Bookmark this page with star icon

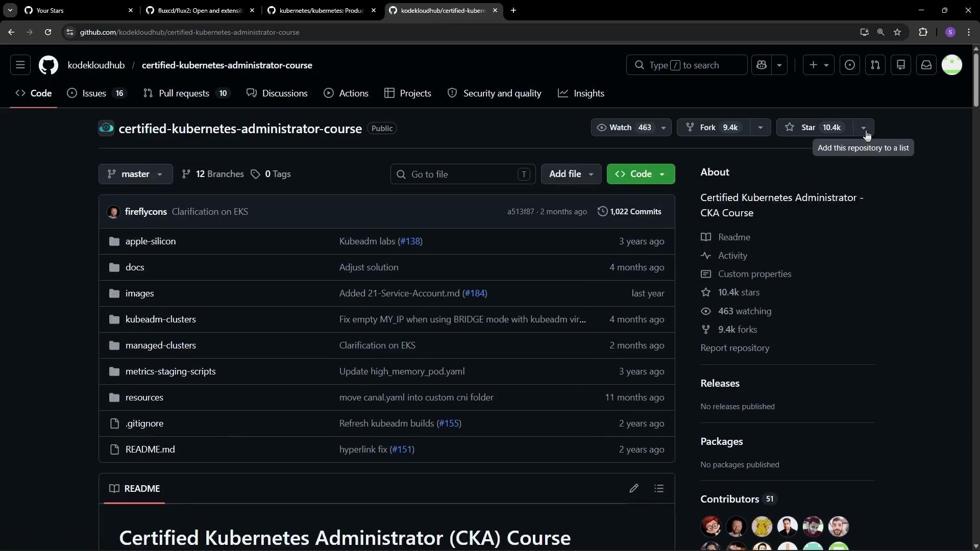tap(897, 32)
